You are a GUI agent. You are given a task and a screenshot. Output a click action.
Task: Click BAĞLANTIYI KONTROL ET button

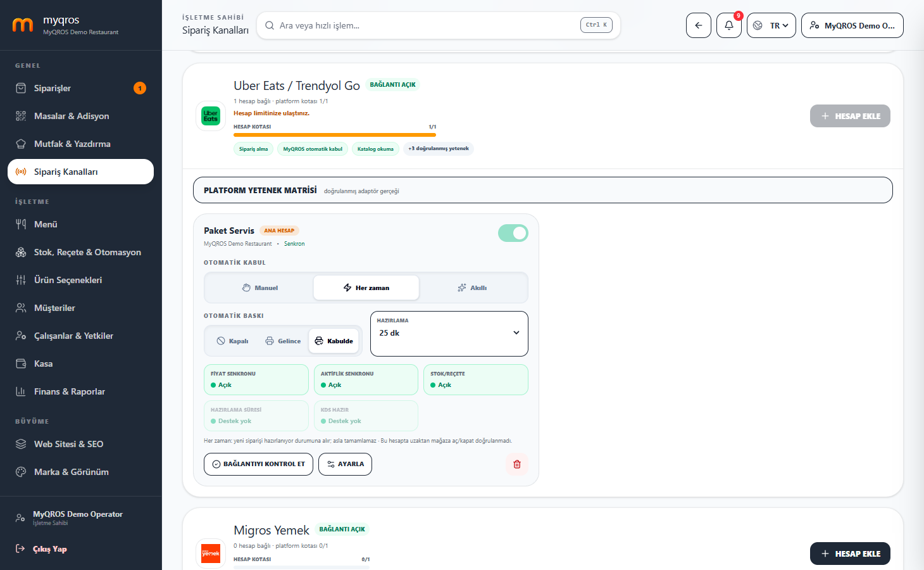258,464
